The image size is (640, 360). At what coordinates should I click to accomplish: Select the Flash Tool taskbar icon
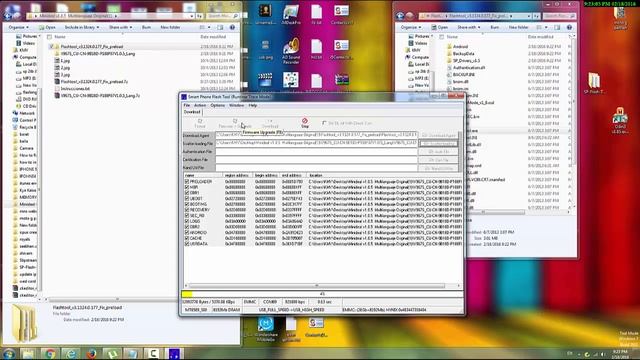coord(174,353)
